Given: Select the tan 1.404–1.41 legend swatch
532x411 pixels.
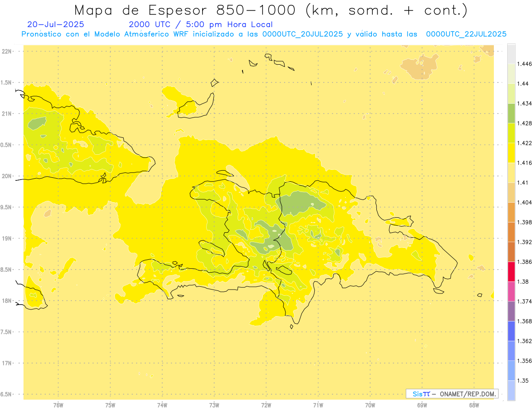Looking at the screenshot, I should (511, 192).
